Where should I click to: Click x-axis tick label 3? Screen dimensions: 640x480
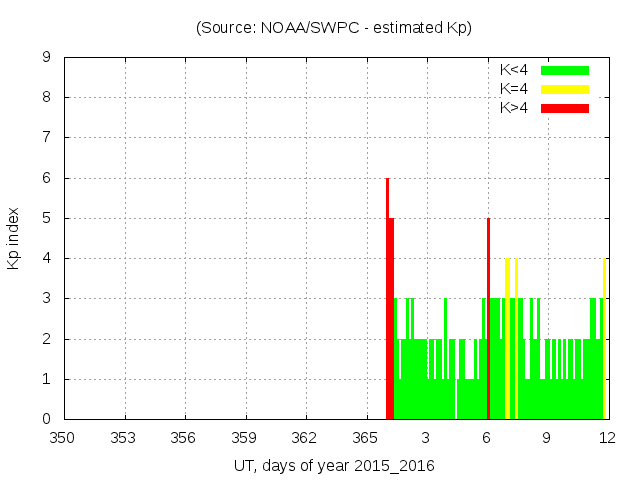[426, 438]
